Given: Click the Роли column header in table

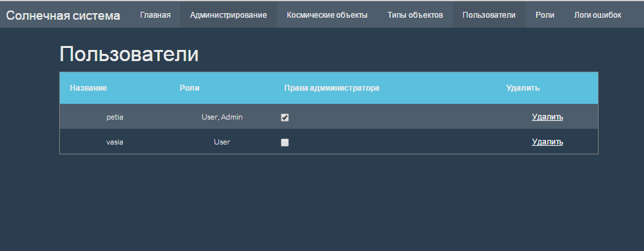Looking at the screenshot, I should tap(189, 88).
